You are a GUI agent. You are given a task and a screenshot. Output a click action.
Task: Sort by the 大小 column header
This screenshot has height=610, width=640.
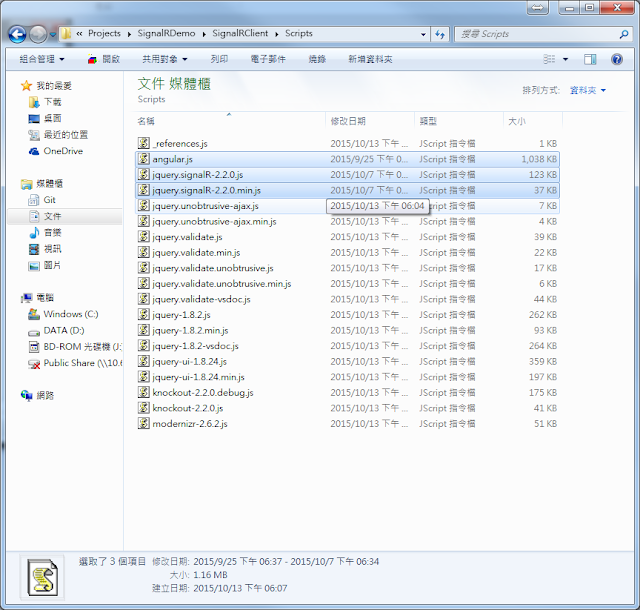(533, 121)
